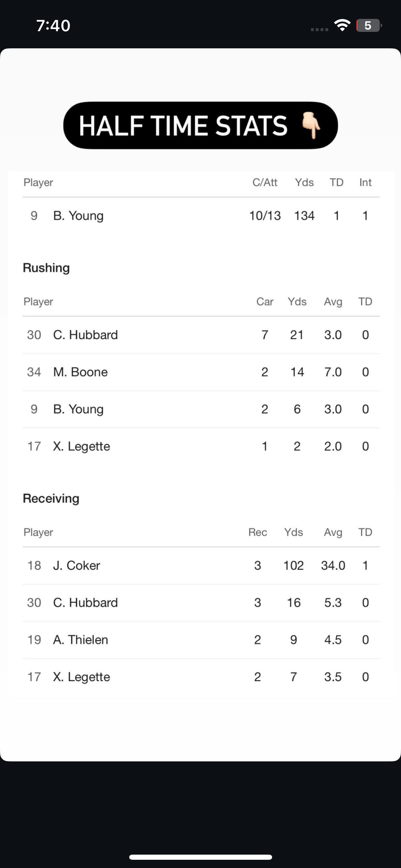Viewport: 401px width, 868px height.
Task: Tap the C/Att passing column header
Action: coord(265,182)
